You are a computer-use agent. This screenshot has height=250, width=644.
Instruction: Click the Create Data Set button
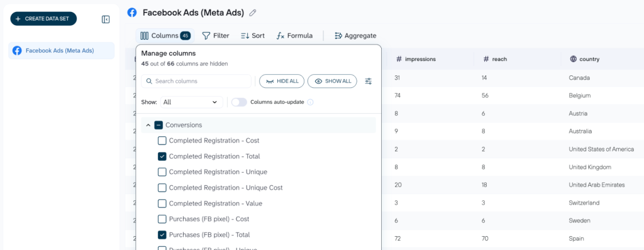[x=43, y=18]
